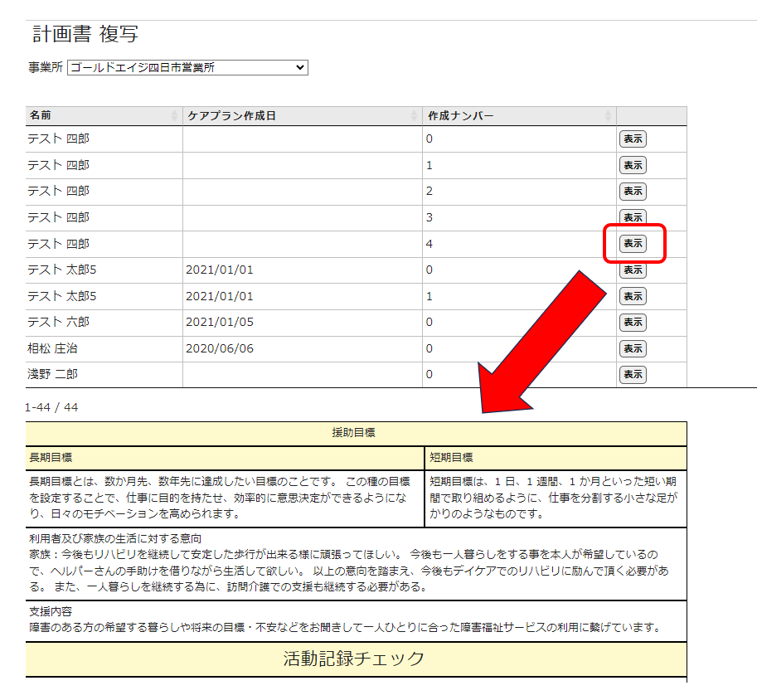The height and width of the screenshot is (700, 757).
Task: Click 表示 in the テスト 六郎 row
Action: [x=633, y=322]
